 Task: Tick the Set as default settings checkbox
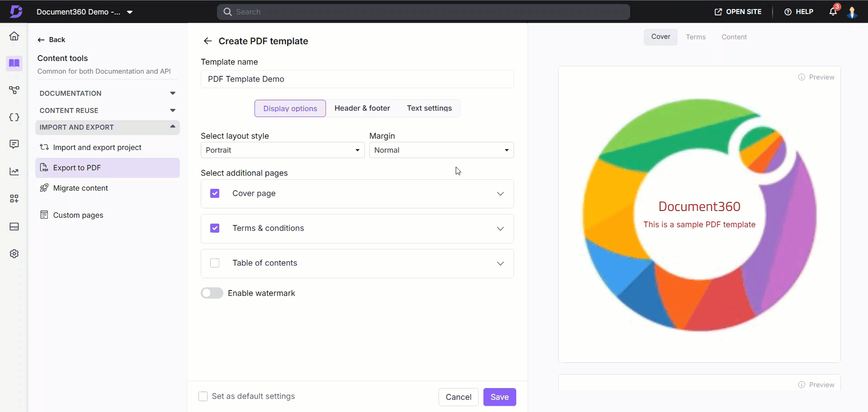(203, 396)
